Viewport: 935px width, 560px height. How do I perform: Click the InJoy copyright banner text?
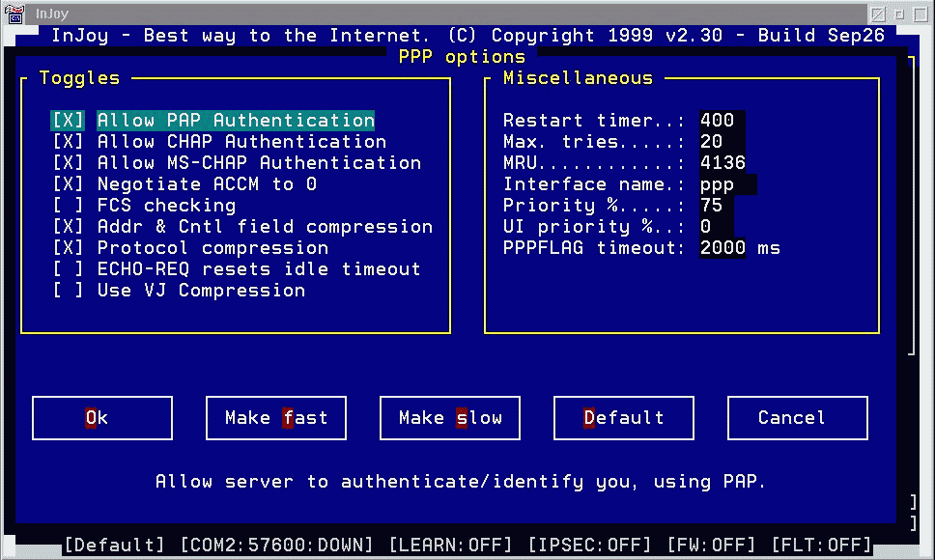pos(467,35)
